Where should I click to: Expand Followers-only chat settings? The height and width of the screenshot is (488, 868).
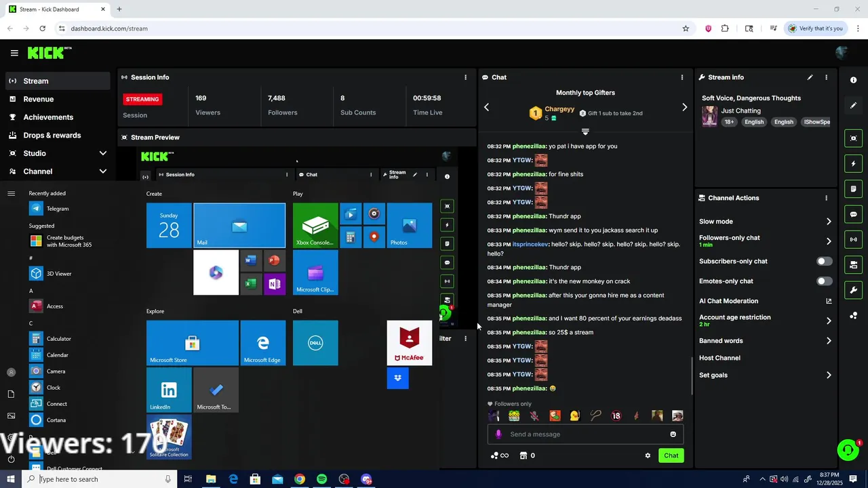[829, 241]
